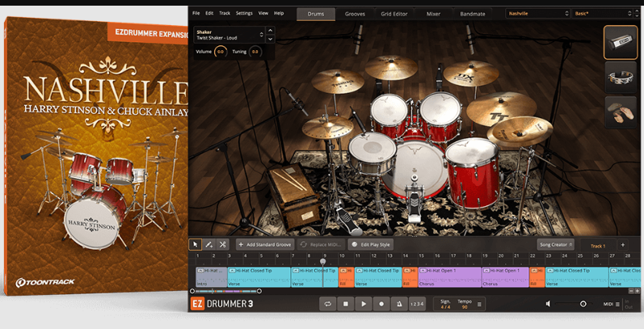Screen dimensions: 644x329
Task: Adjust the master volume slider knob
Action: click(x=583, y=304)
